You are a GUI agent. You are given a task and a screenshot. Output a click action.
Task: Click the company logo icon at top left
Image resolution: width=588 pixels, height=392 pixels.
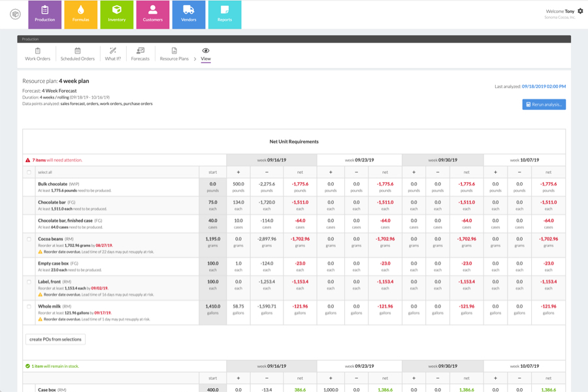click(x=15, y=14)
